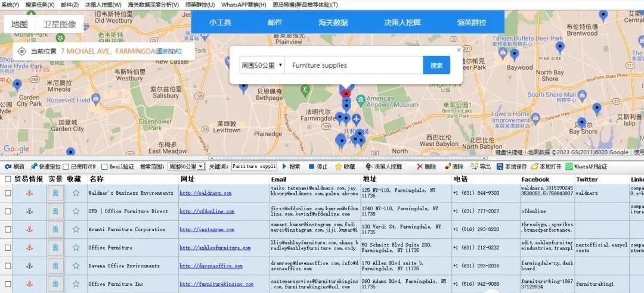The height and width of the screenshot is (293, 644).
Task: Click the yellow star 收藏 in the toolbar
Action: pos(339,167)
